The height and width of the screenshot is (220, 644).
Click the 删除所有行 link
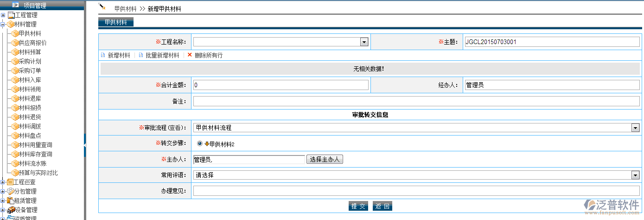[209, 55]
